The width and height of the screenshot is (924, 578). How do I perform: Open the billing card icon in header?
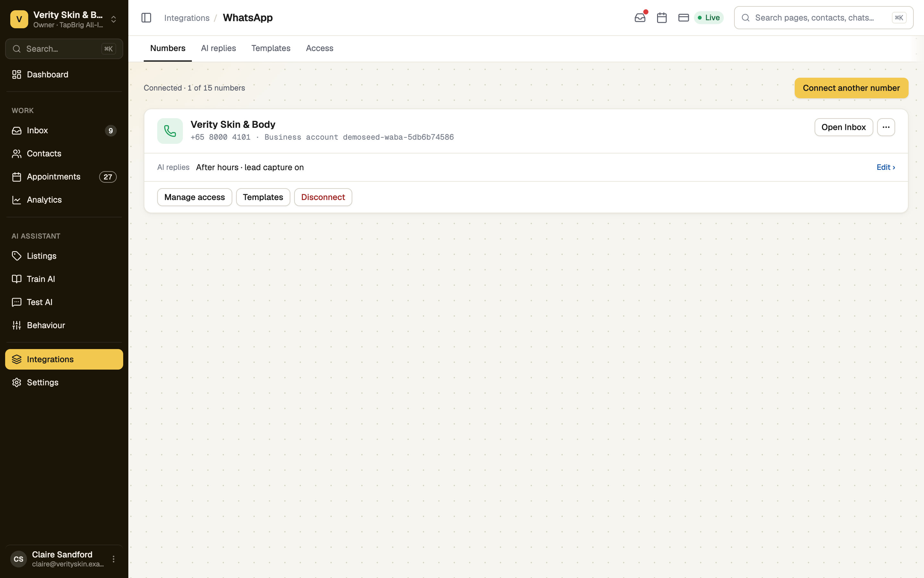(x=683, y=18)
